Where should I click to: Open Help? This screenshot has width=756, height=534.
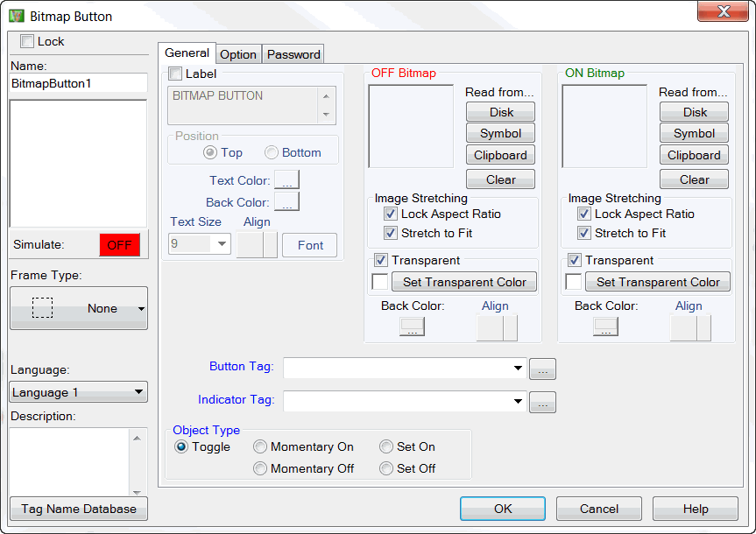click(x=696, y=509)
